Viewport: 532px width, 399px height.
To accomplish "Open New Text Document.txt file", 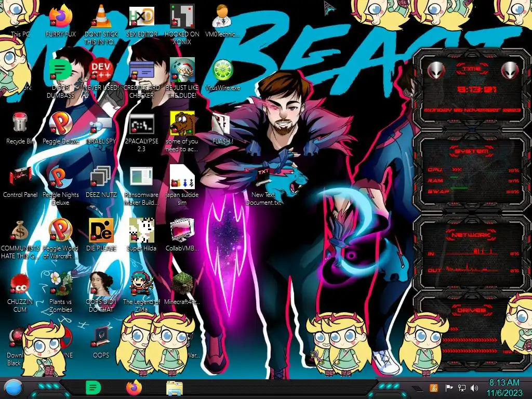I will click(263, 185).
